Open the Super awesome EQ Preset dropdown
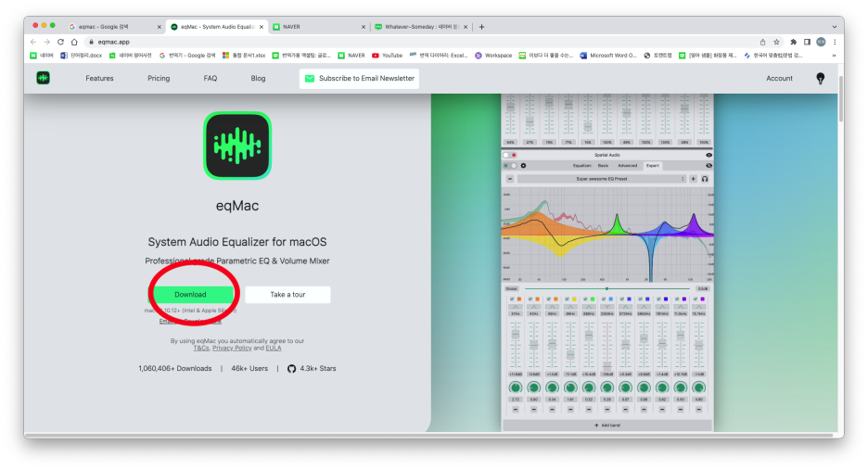868x470 pixels. pos(602,179)
